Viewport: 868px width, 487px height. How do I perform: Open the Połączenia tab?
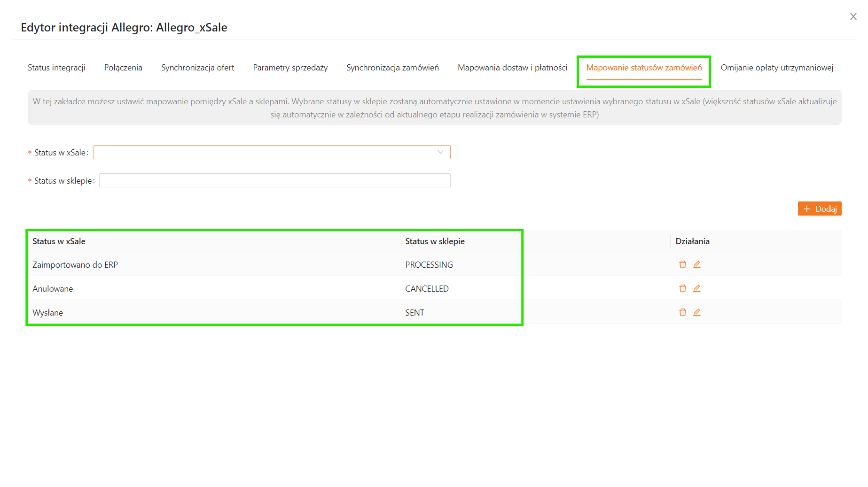[123, 68]
